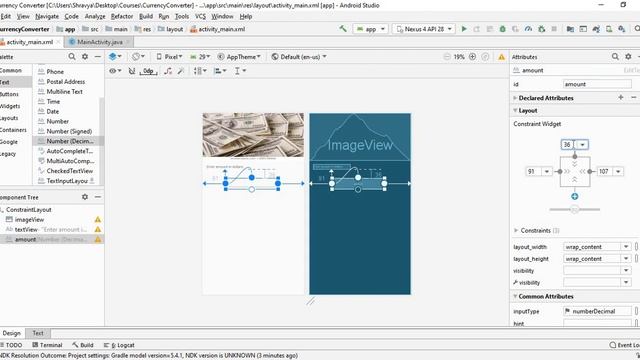Zoom out of the design canvas
640x360 pixels.
(447, 57)
